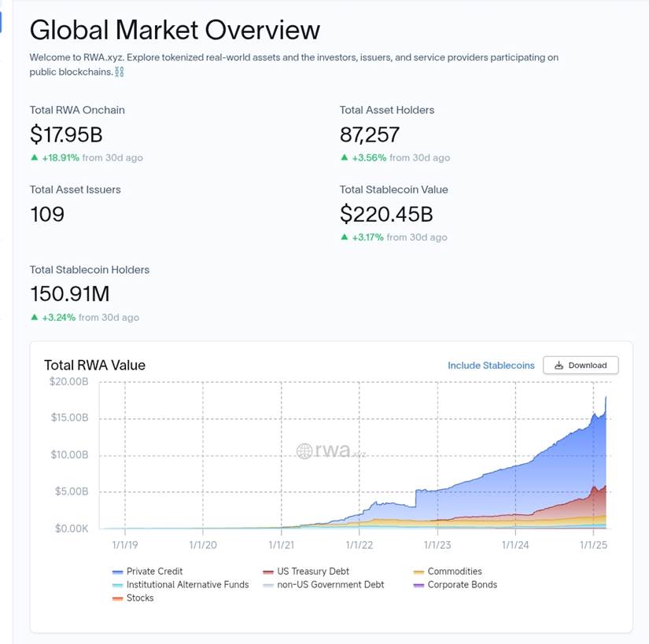Click the green up arrow beside +3.56%

pyautogui.click(x=344, y=157)
